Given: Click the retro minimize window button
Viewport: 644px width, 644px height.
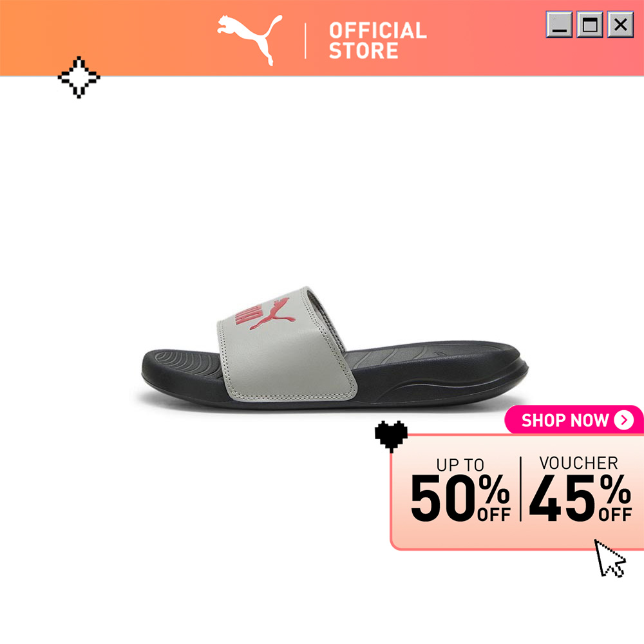Looking at the screenshot, I should click(x=559, y=24).
